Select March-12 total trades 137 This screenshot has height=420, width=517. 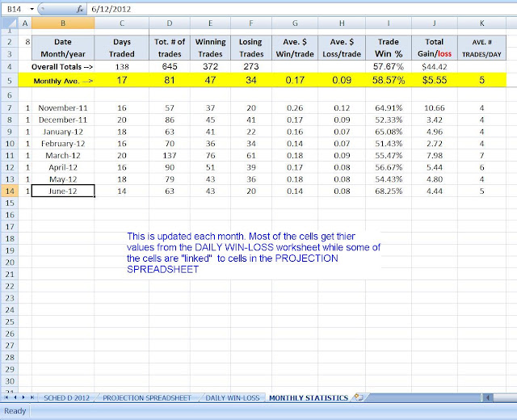[x=170, y=155]
